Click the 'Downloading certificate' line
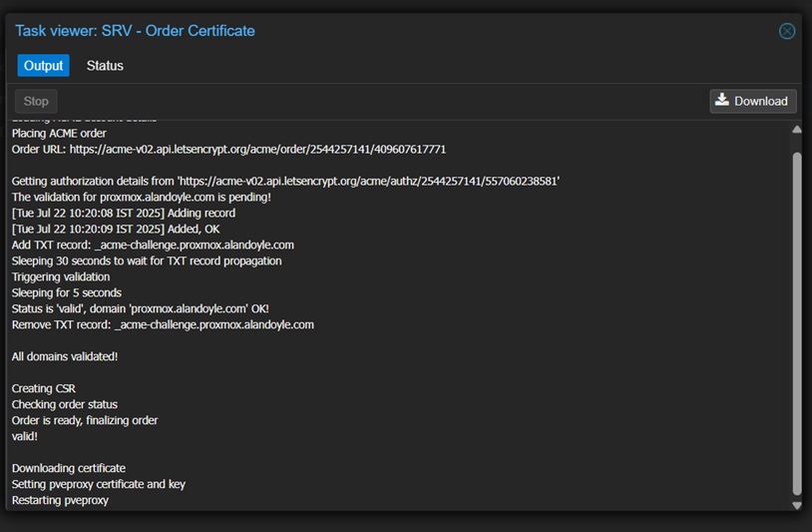This screenshot has width=812, height=532. point(69,468)
